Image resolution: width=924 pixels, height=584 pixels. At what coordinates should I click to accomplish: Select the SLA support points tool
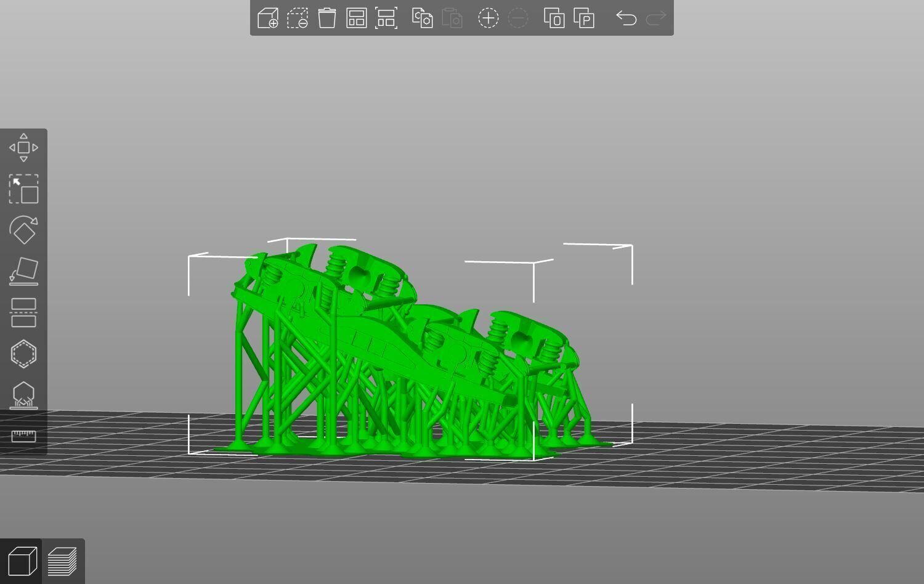(x=23, y=395)
